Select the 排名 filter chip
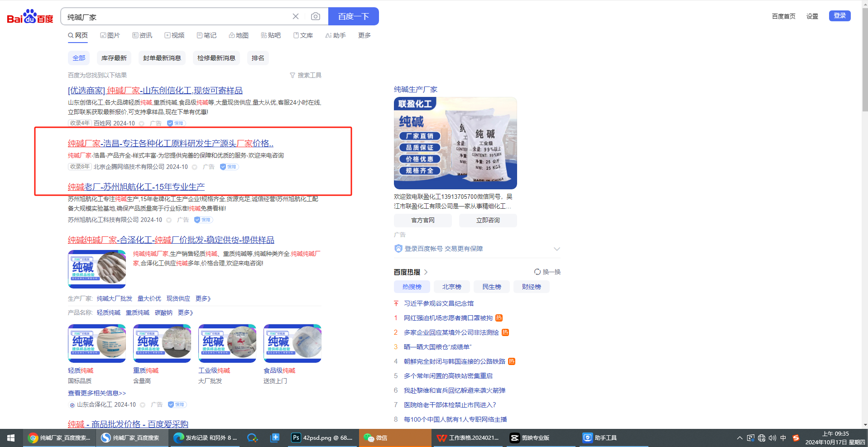Image resolution: width=868 pixels, height=447 pixels. coord(258,58)
